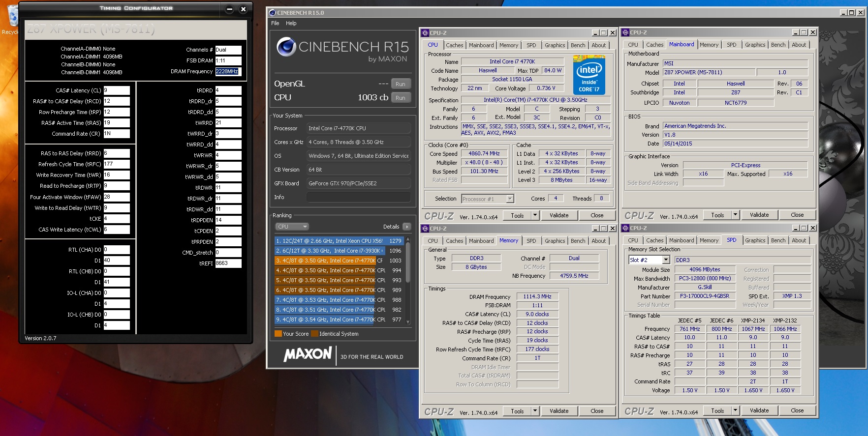Open Bench tab in Memory CPU-Z window
Viewport: 868px width, 436px height.
pyautogui.click(x=578, y=241)
